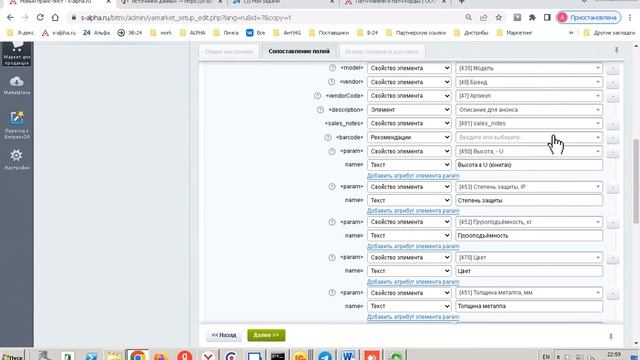Click help icon of the Высота U param

tap(332, 151)
